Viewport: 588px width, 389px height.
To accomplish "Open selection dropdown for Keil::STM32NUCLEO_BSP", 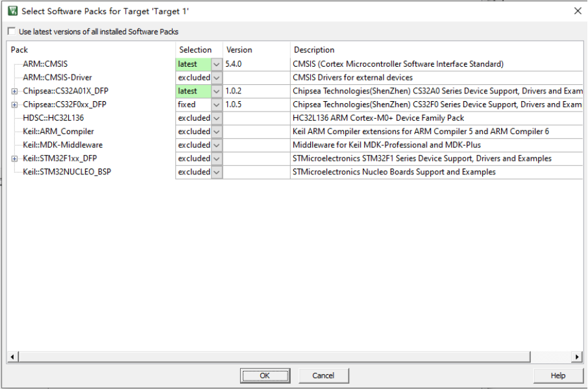I will [216, 172].
